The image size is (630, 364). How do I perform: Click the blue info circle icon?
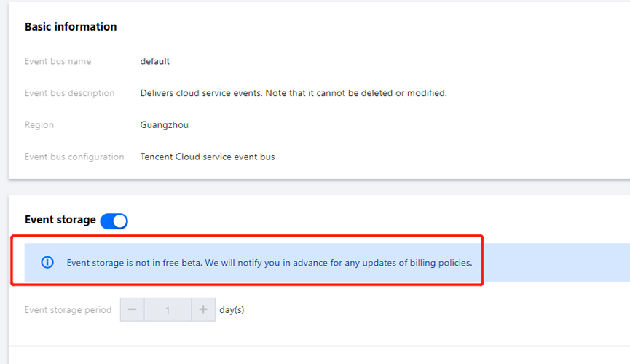[47, 262]
